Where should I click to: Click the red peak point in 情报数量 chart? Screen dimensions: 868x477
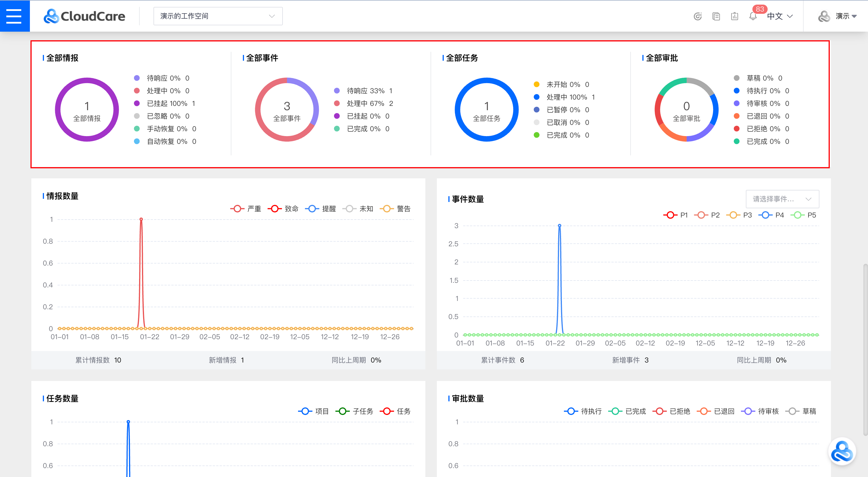[141, 219]
